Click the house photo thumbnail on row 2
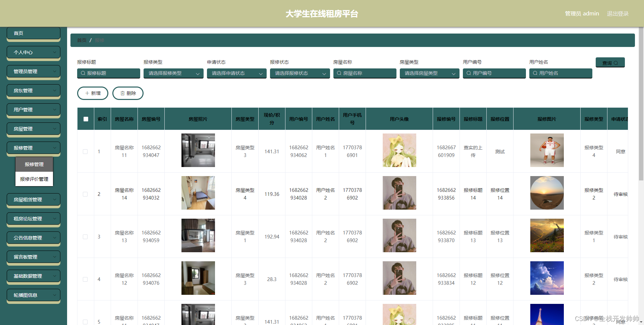The height and width of the screenshot is (325, 644). 198,193
